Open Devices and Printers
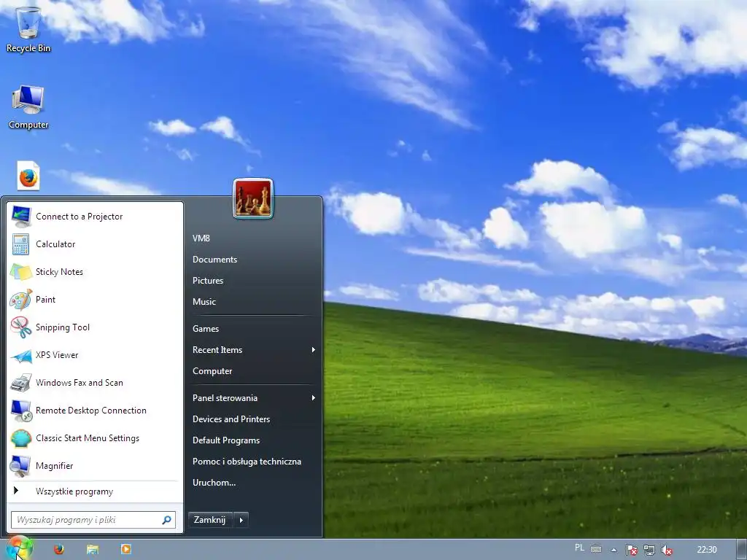747x560 pixels. click(x=231, y=419)
